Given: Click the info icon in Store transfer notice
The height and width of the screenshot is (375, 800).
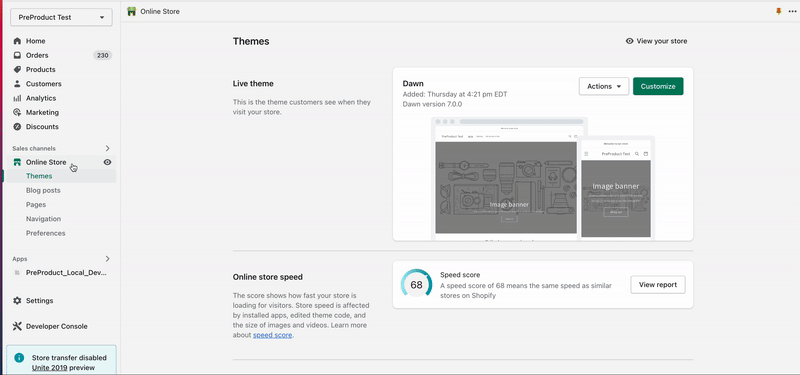Looking at the screenshot, I should click(19, 358).
